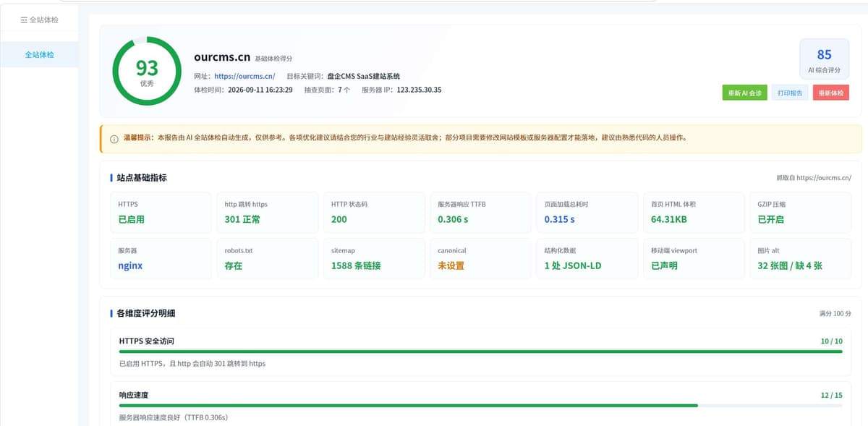Click the 移动端 viewport 已声明 value
The width and height of the screenshot is (868, 426).
664,265
